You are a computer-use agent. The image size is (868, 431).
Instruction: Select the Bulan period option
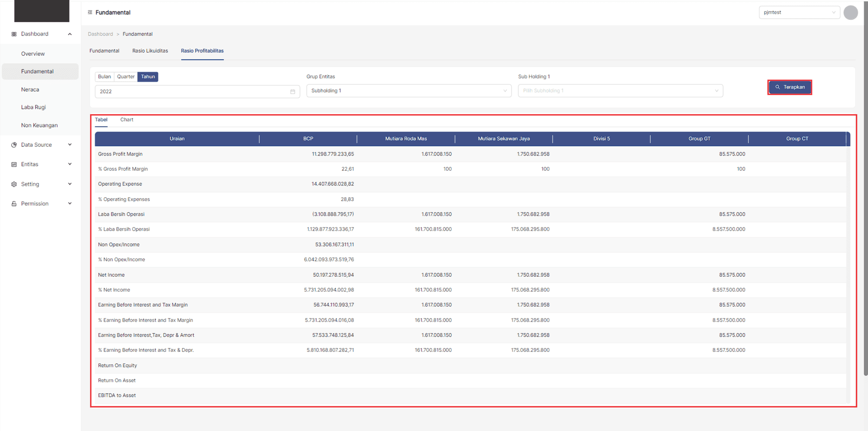pos(104,77)
